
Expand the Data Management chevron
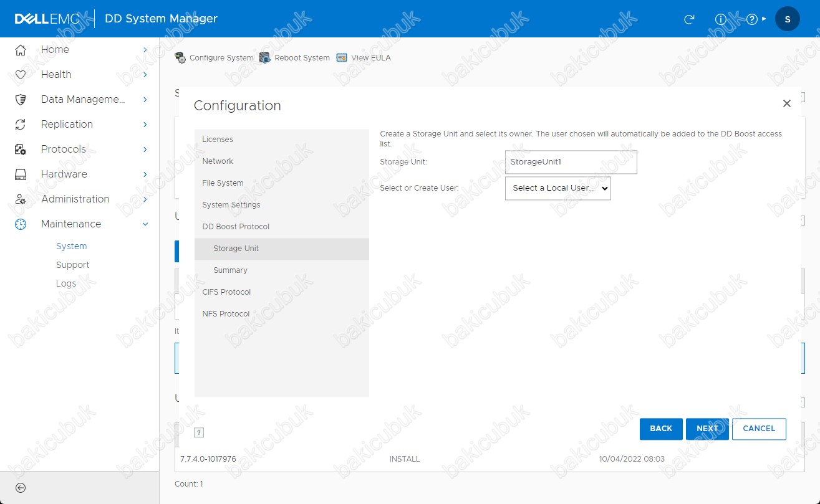(145, 100)
